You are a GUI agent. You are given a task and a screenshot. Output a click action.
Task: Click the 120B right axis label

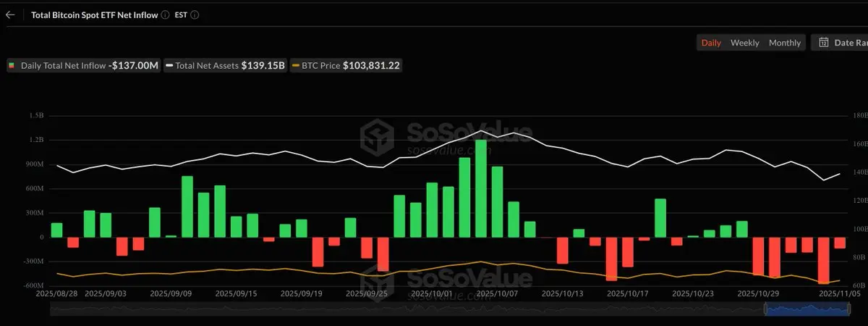click(860, 200)
